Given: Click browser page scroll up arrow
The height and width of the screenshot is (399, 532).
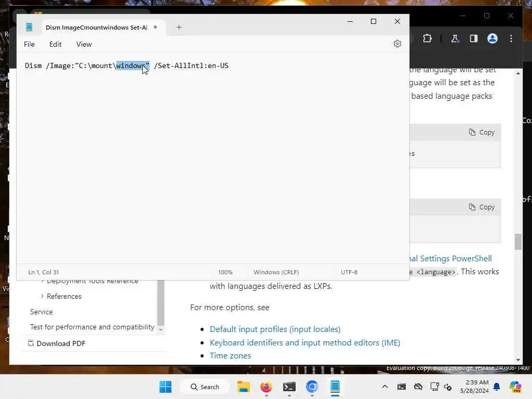Looking at the screenshot, I should click(518, 73).
